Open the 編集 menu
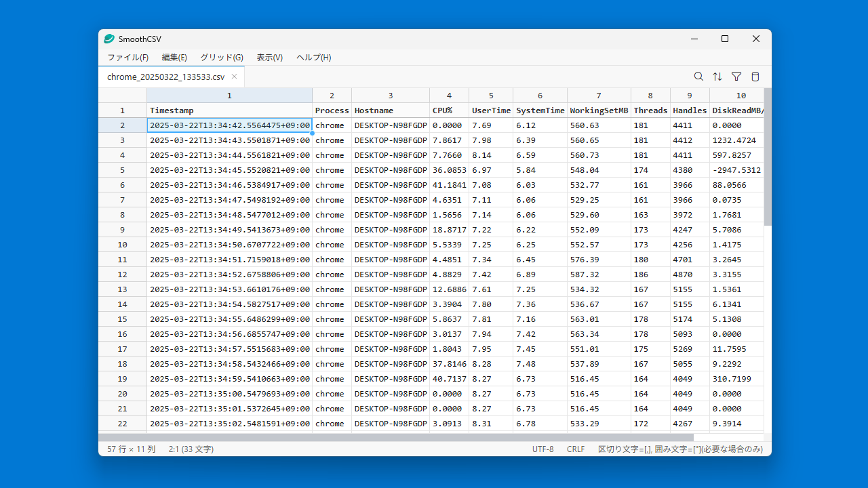868x488 pixels. click(x=174, y=58)
